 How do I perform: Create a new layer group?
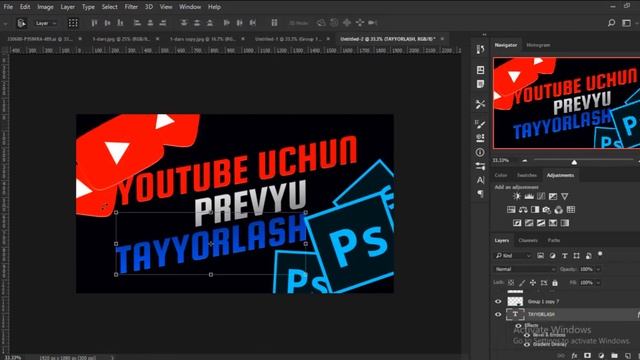click(x=614, y=356)
